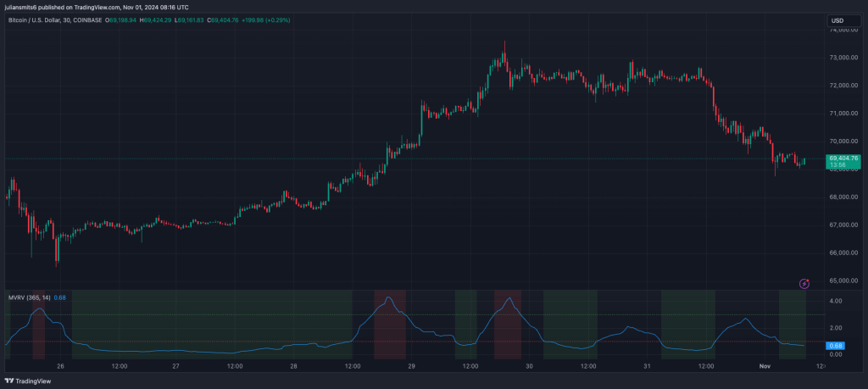Image resolution: width=868 pixels, height=389 pixels.
Task: Click the blue MVRV value tag 0.68 on axis
Action: point(834,346)
